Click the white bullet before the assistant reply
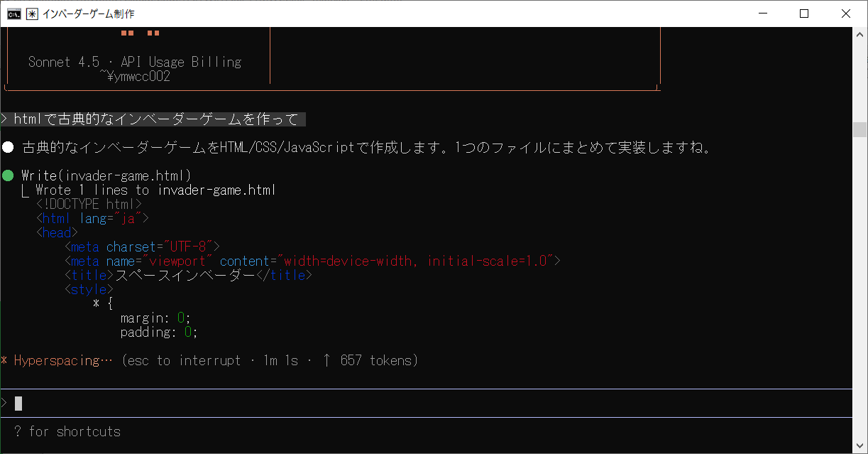868x454 pixels. coord(8,148)
